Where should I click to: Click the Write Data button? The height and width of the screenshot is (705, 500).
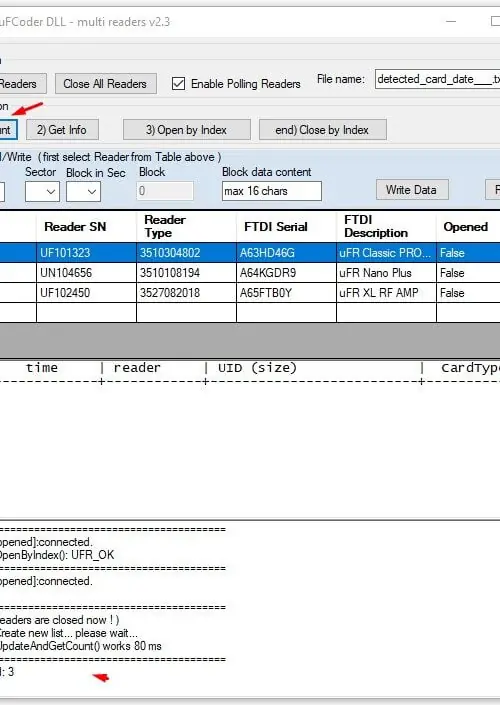click(x=412, y=190)
